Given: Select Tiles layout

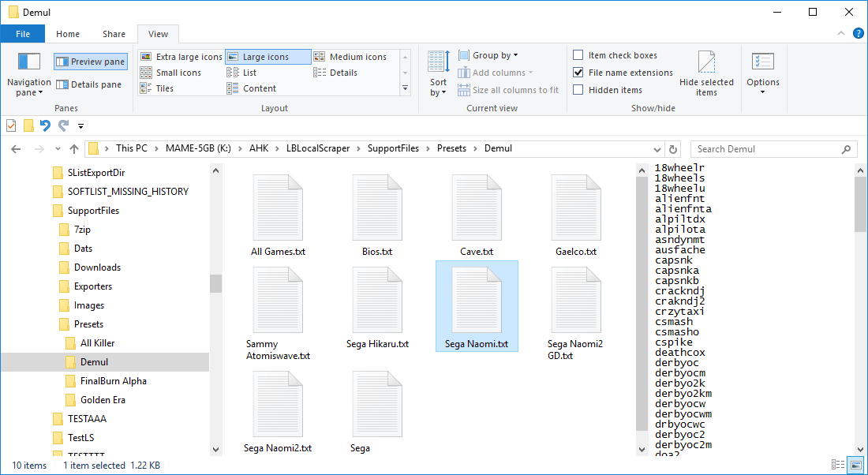Looking at the screenshot, I should (157, 88).
